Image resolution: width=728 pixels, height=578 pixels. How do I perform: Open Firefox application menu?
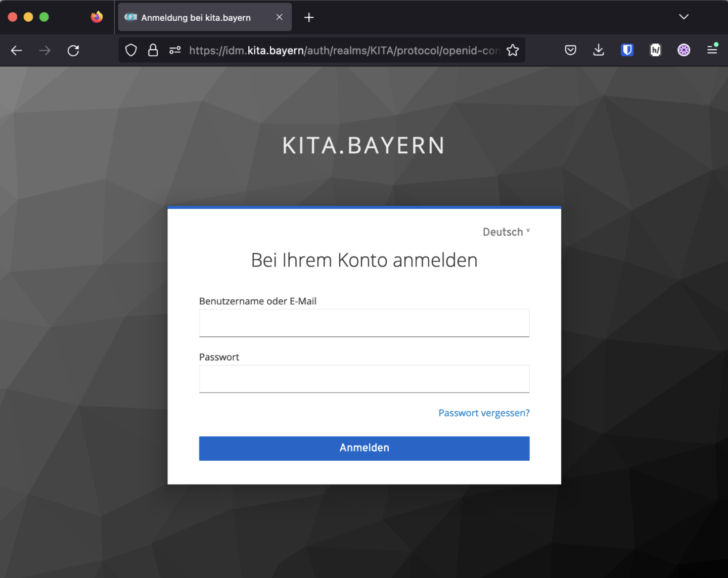point(712,50)
